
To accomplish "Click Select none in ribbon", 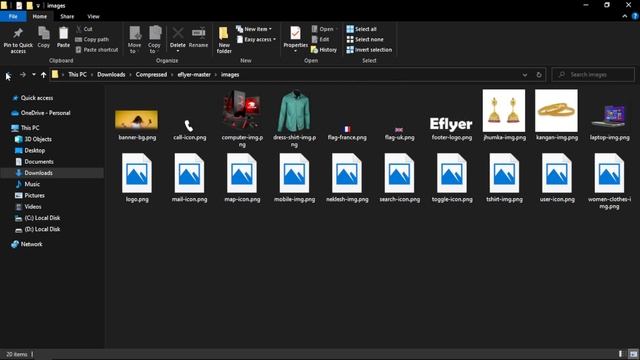I will [365, 40].
